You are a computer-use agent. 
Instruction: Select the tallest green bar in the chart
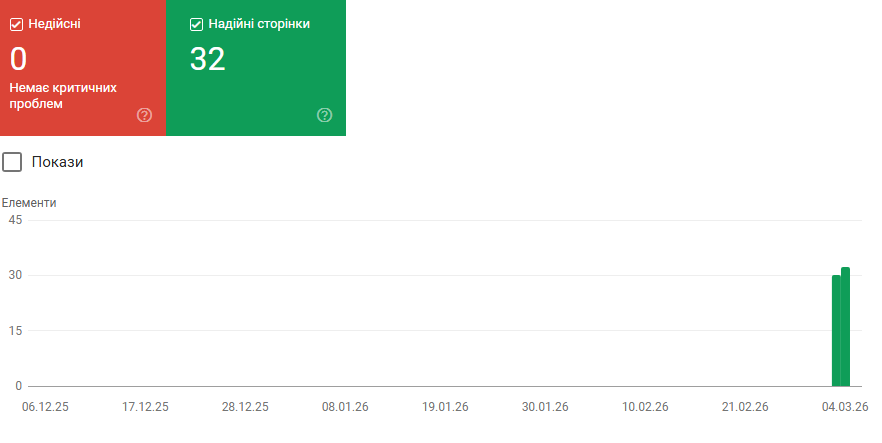point(846,326)
